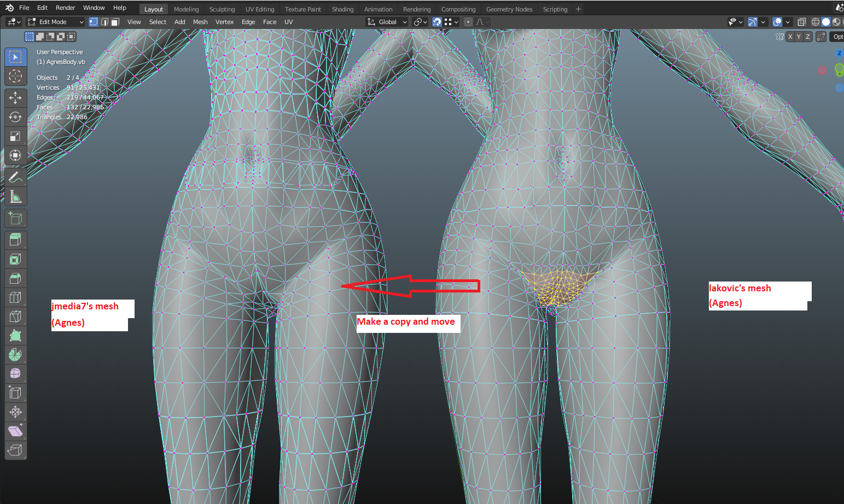Open the Render menu
Viewport: 844px width, 504px height.
[65, 8]
